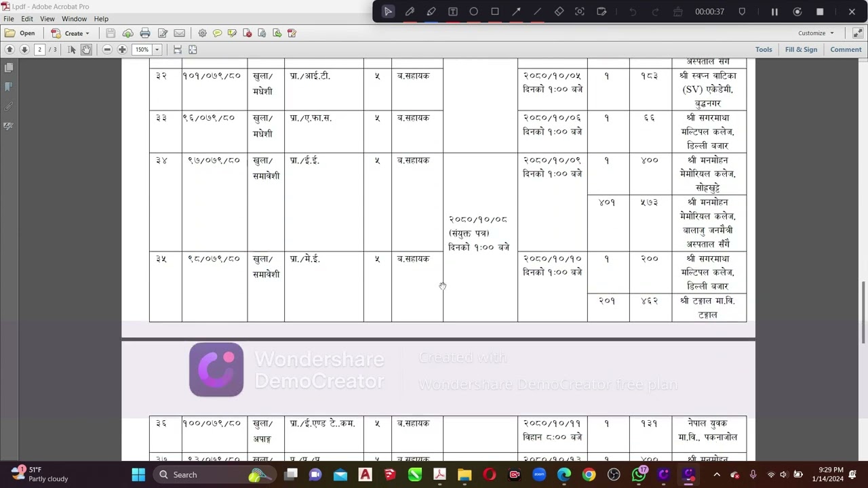Select the DemoCreator pen drawing tool

[x=410, y=12]
